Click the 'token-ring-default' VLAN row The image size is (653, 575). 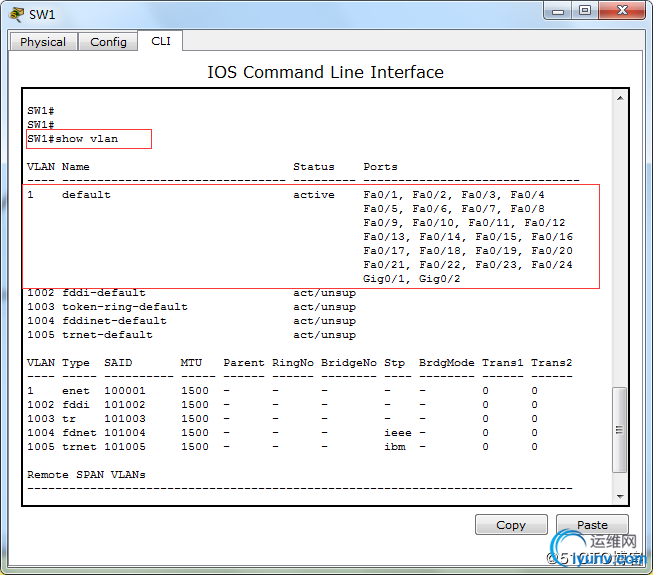[x=192, y=307]
